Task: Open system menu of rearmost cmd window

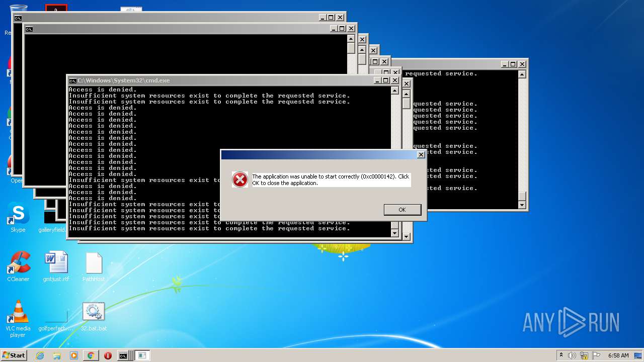Action: pyautogui.click(x=18, y=18)
